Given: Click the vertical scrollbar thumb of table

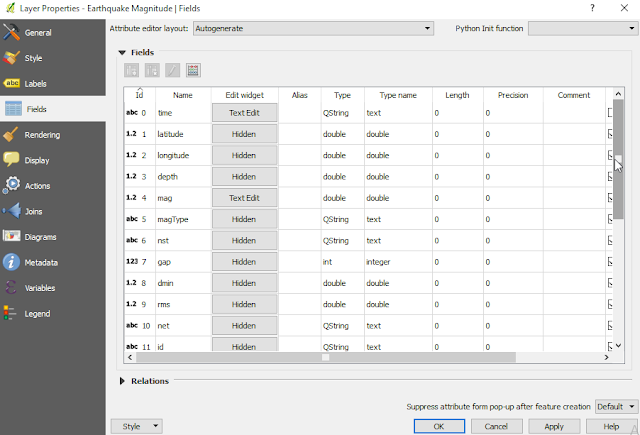Looking at the screenshot, I should [x=618, y=159].
